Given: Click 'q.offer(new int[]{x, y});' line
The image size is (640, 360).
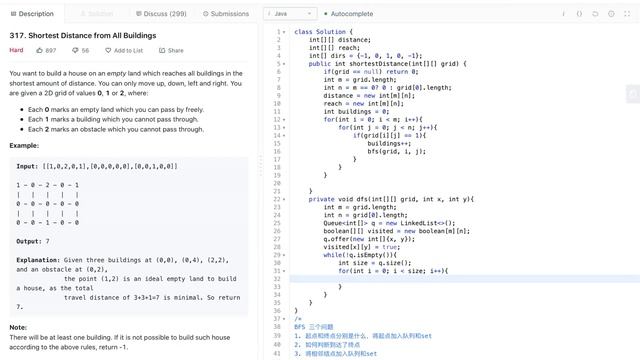Looking at the screenshot, I should click(369, 239).
